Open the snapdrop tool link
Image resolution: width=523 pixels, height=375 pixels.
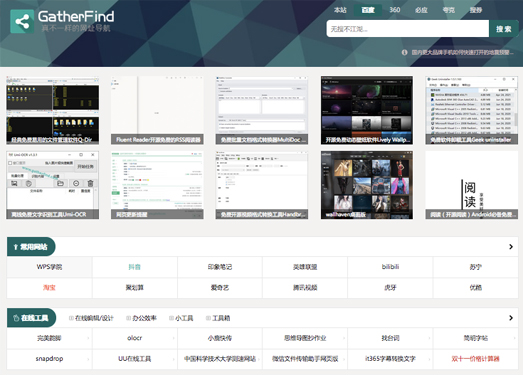pyautogui.click(x=49, y=359)
